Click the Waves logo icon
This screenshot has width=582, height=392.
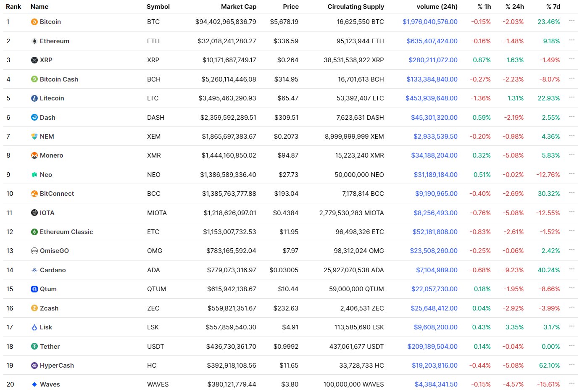pyautogui.click(x=34, y=384)
